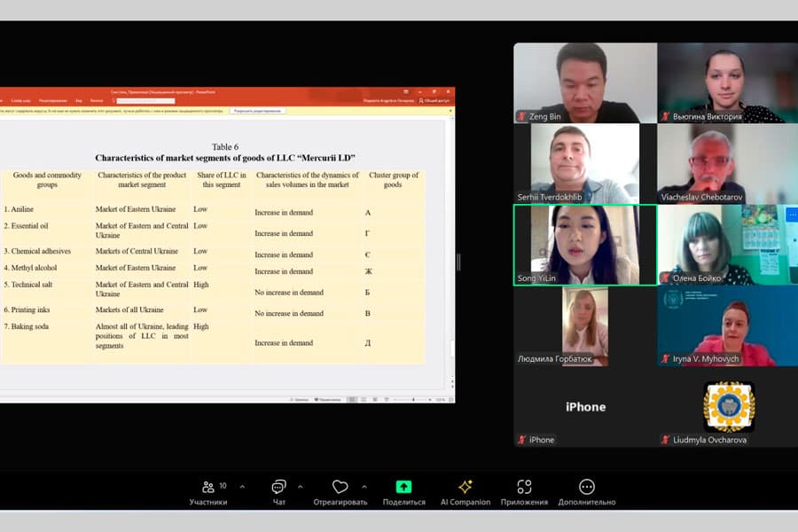Click the table title 'Characteristics of market segments'
798x532 pixels.
225,158
